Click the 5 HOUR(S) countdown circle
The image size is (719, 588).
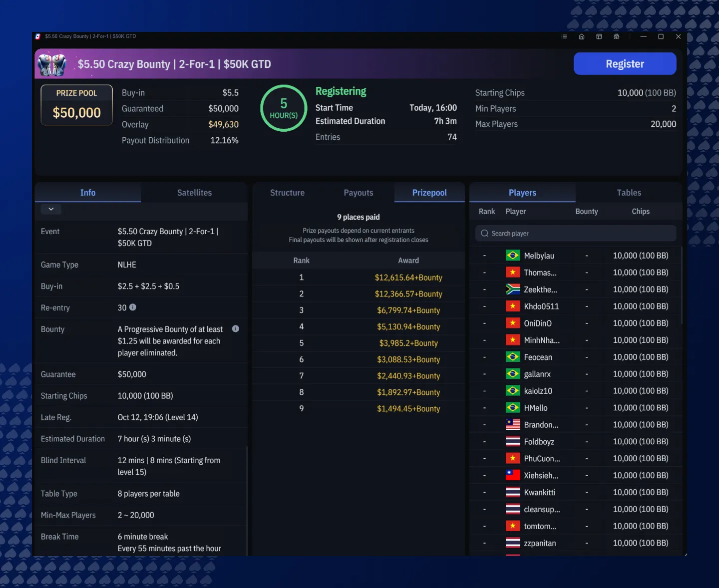pos(284,108)
